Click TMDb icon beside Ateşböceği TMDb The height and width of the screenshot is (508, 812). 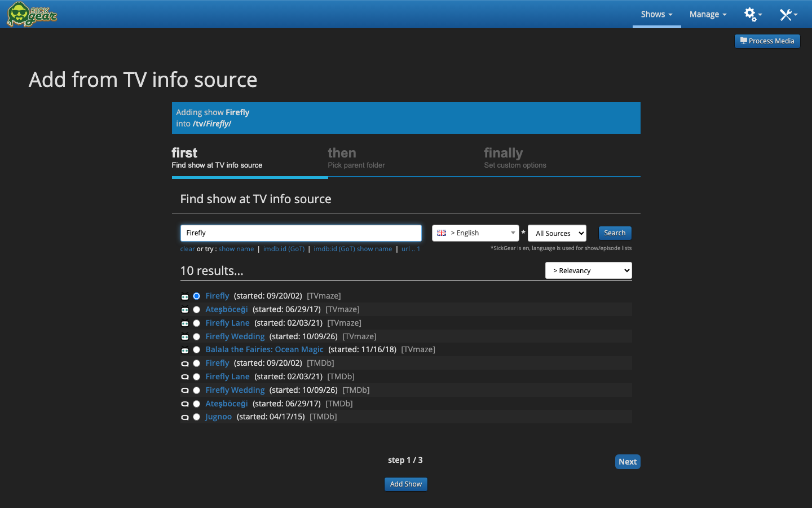tap(184, 404)
